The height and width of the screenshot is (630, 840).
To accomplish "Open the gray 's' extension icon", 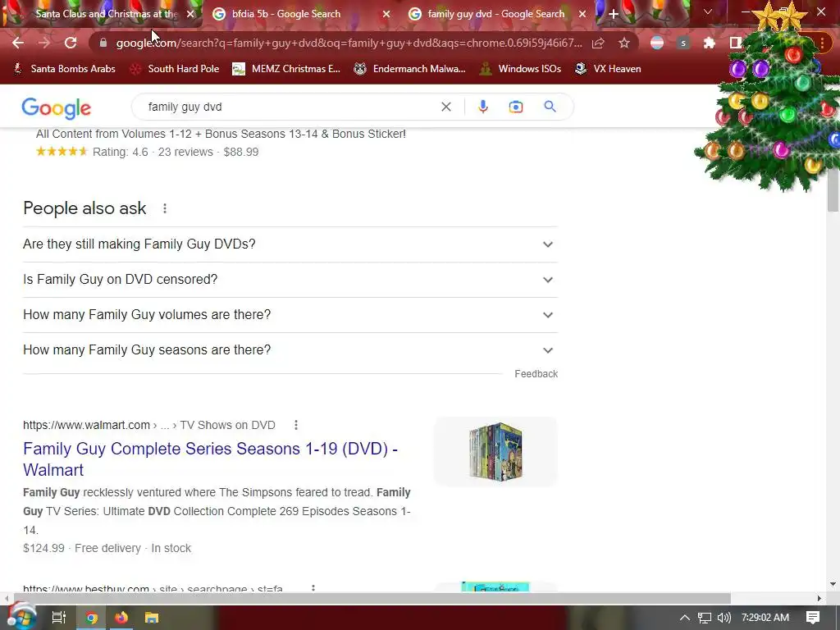I will [x=683, y=43].
